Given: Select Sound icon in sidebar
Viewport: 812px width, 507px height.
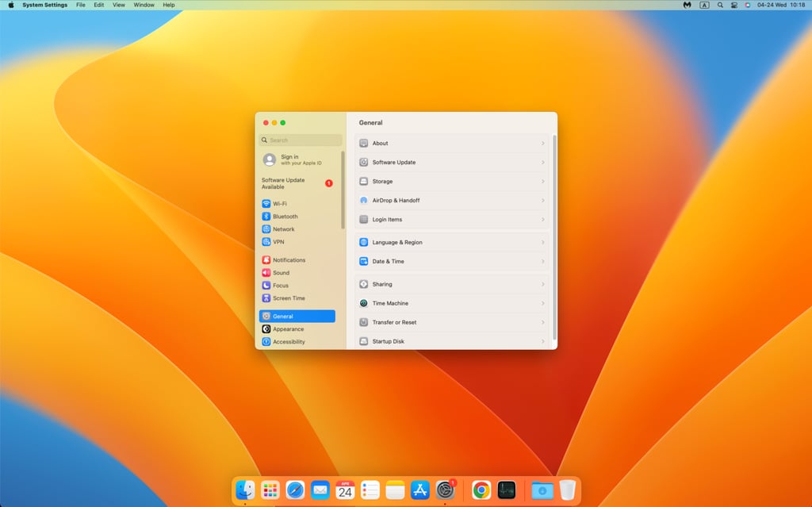Looking at the screenshot, I should point(266,273).
